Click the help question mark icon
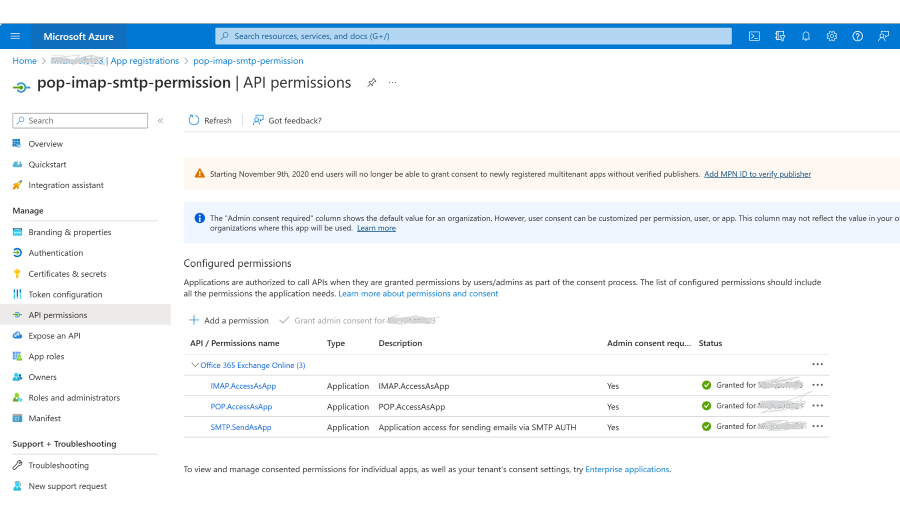This screenshot has height=508, width=900. [858, 36]
